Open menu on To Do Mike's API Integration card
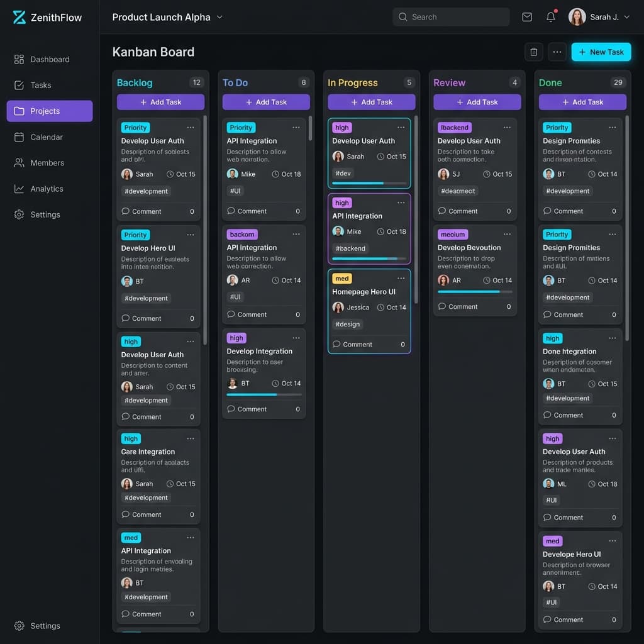Image resolution: width=644 pixels, height=644 pixels. pyautogui.click(x=296, y=127)
